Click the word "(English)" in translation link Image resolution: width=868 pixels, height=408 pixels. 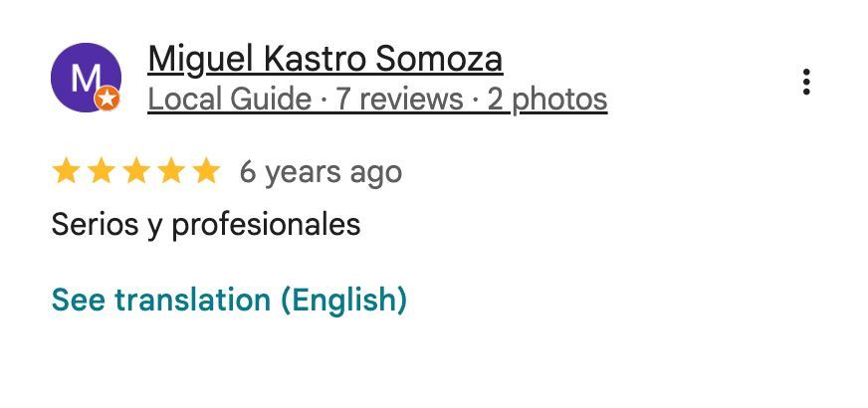343,300
